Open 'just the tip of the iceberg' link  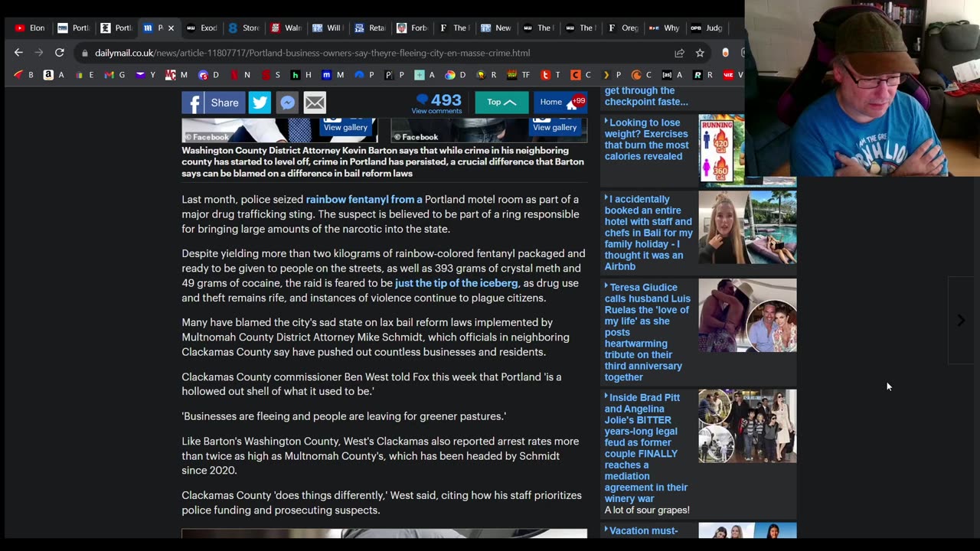click(456, 283)
